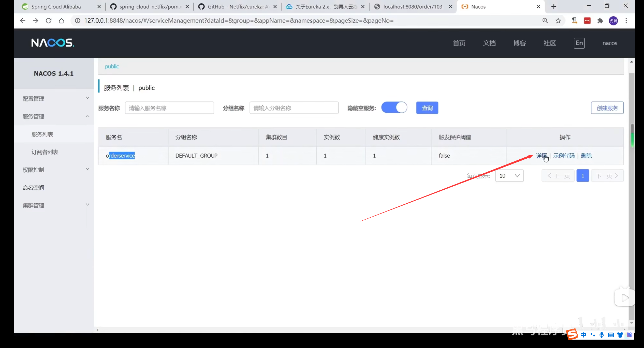Toggle the hide empty services switch

pos(394,108)
